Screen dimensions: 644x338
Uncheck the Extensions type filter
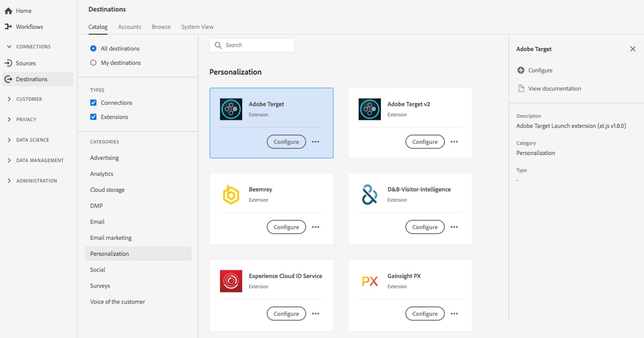[93, 116]
